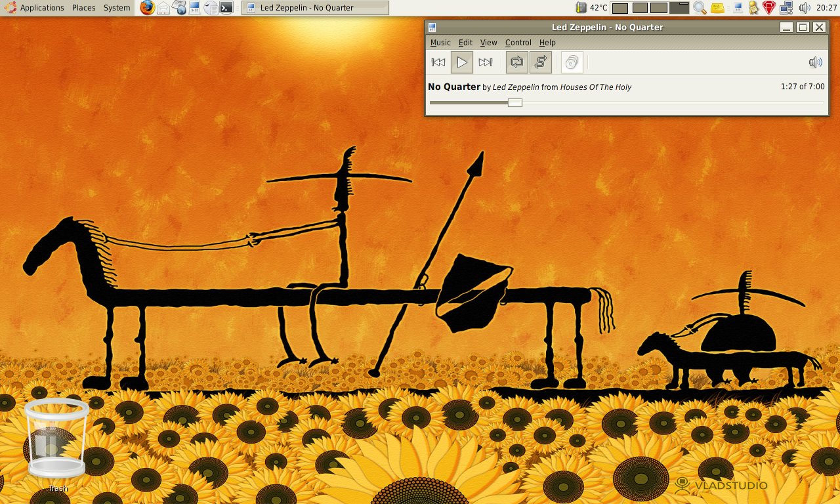Switch to the third workspace
840x504 pixels.
click(x=659, y=8)
